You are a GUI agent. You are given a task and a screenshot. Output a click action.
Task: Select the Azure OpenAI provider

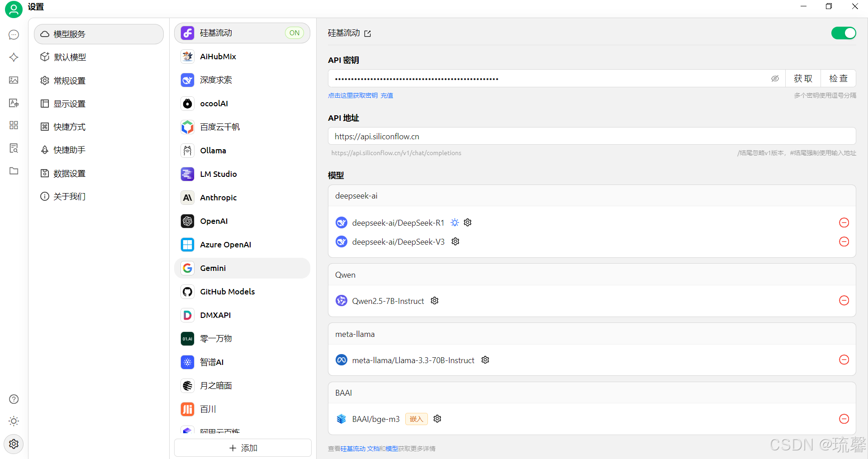[242, 245]
